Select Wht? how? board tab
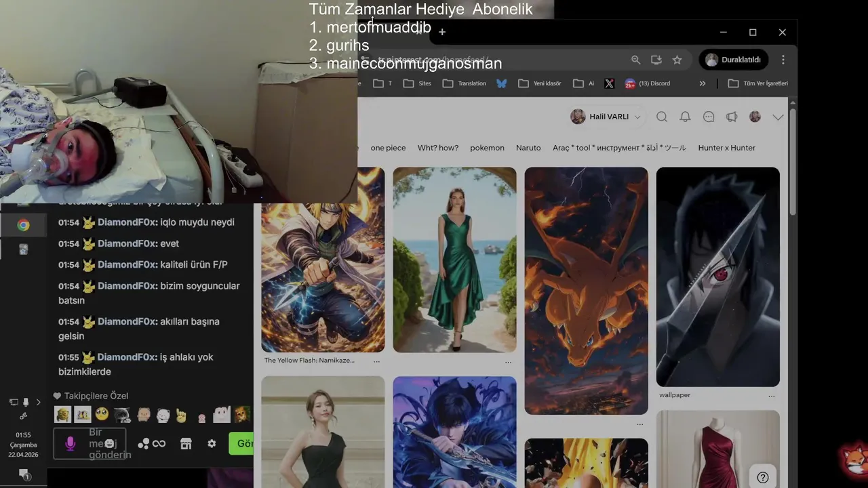Image resolution: width=868 pixels, height=488 pixels. click(438, 148)
